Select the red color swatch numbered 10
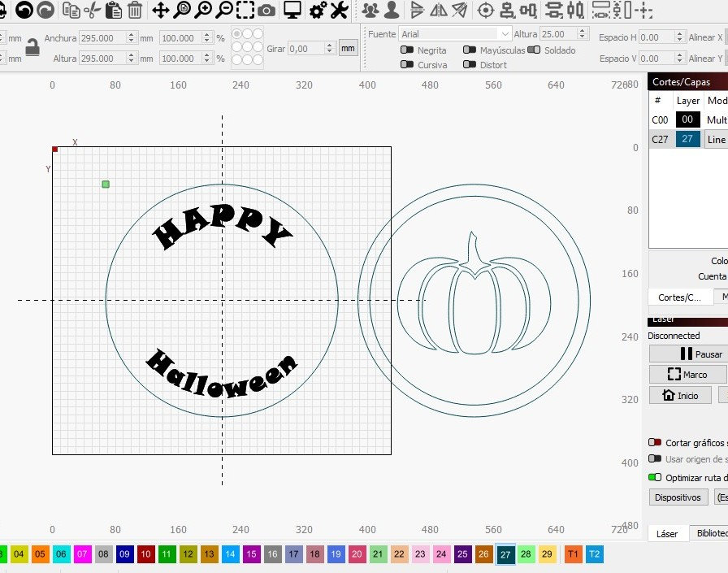Screen dimensions: 728x573 point(146,553)
